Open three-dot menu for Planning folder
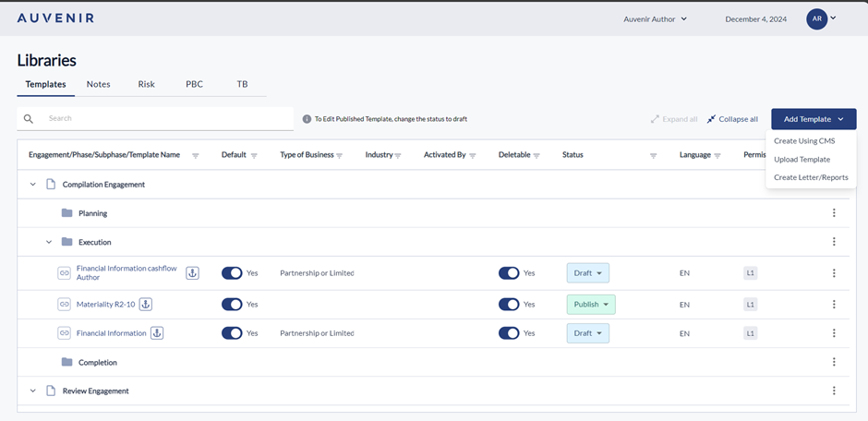The image size is (868, 421). point(833,213)
